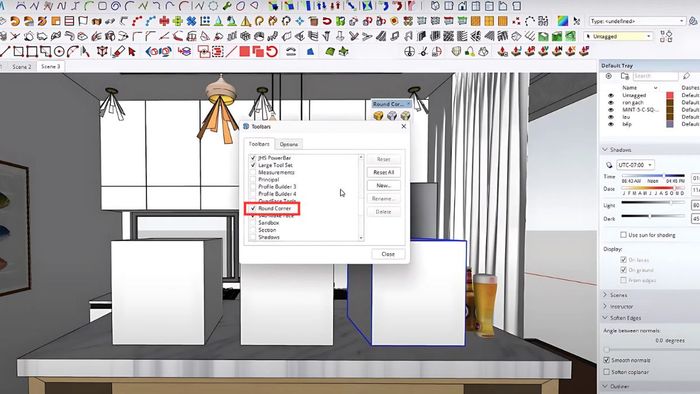Select the Circle drawing tool
This screenshot has height=394, width=700.
click(59, 52)
